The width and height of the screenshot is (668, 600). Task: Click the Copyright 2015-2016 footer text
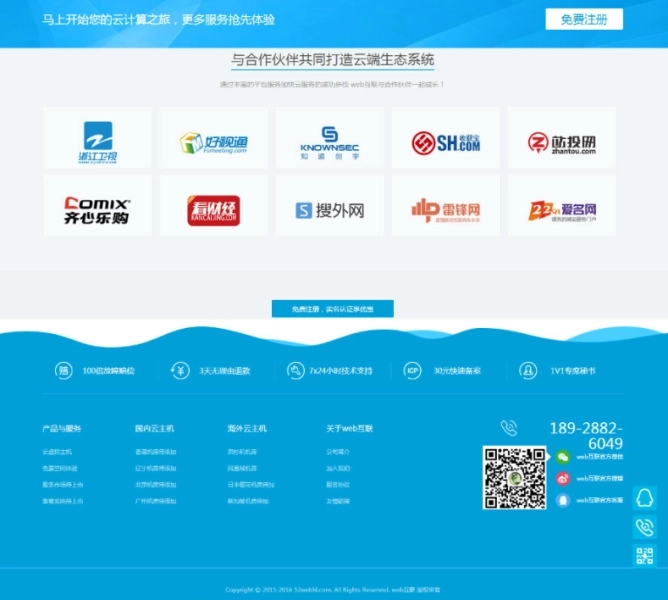(x=333, y=590)
